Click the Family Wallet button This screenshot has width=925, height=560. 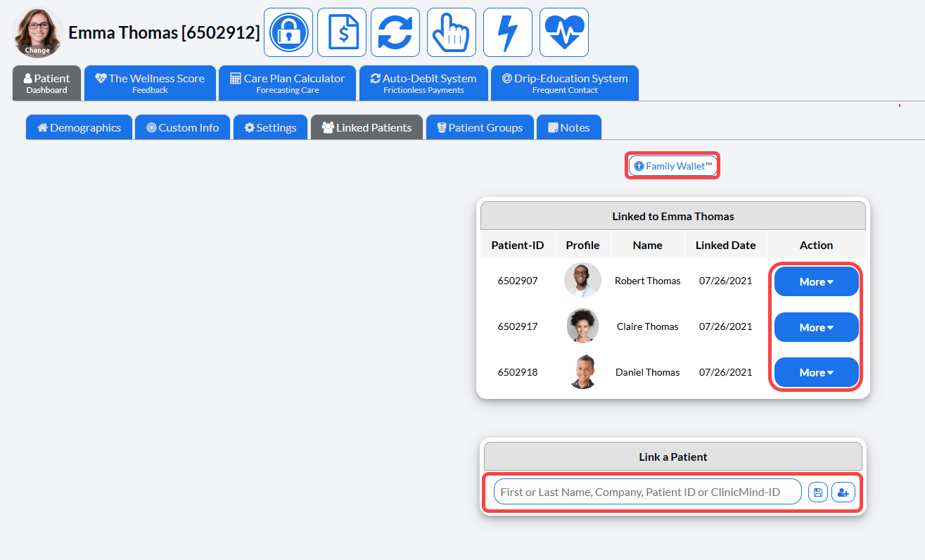coord(673,166)
